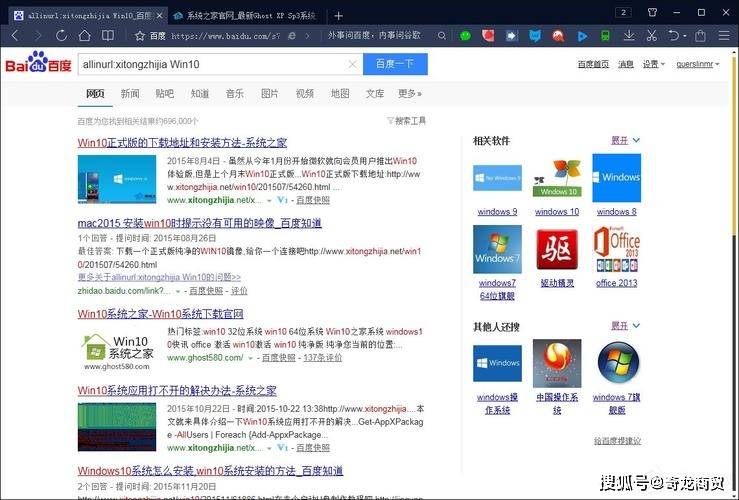This screenshot has width=739, height=500.
Task: Open the skin shirt icon in title bar
Action: tap(652, 13)
